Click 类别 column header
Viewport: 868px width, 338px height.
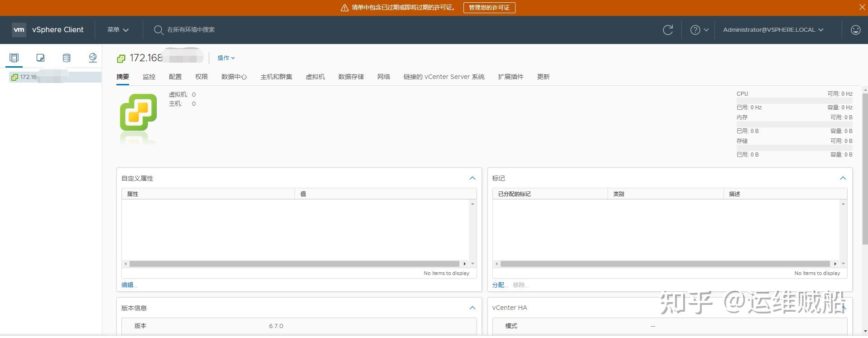click(665, 194)
